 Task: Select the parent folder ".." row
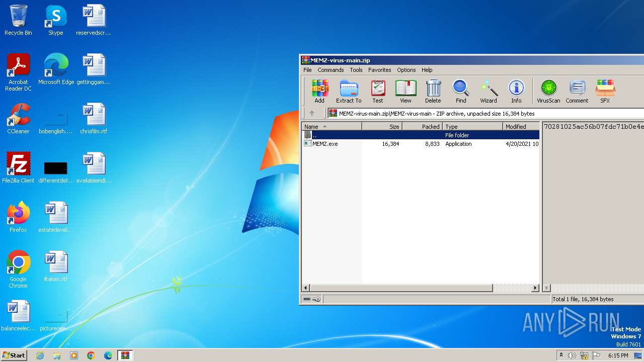[421, 135]
